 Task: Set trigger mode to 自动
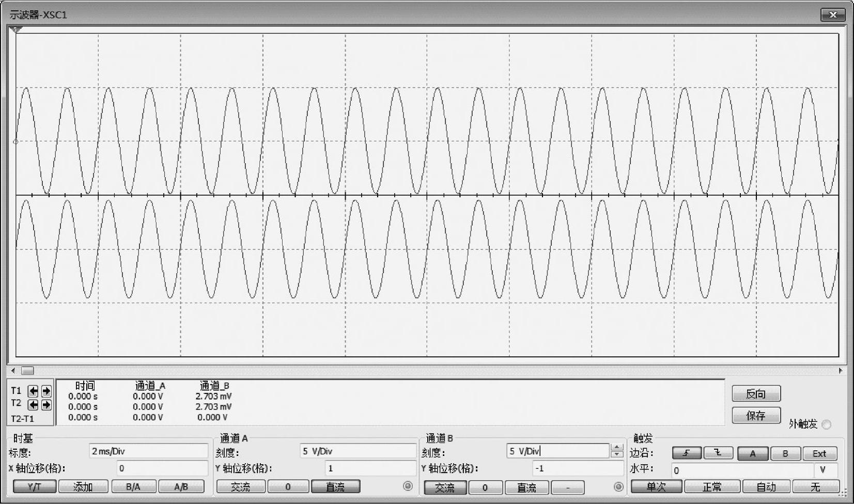pos(766,486)
